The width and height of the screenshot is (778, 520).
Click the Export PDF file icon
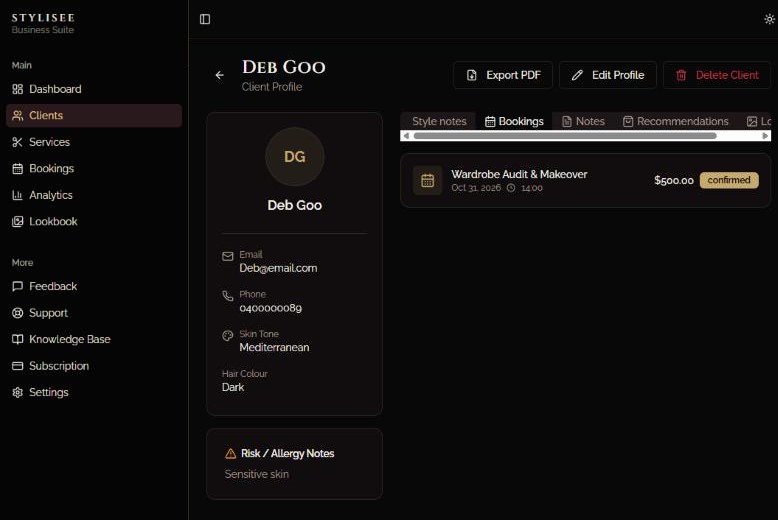click(x=471, y=75)
